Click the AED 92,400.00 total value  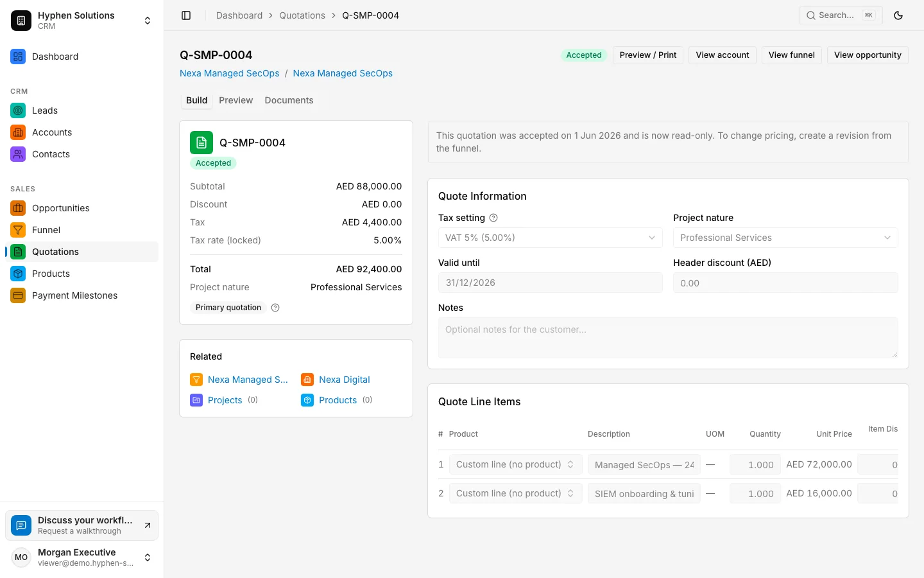point(369,269)
